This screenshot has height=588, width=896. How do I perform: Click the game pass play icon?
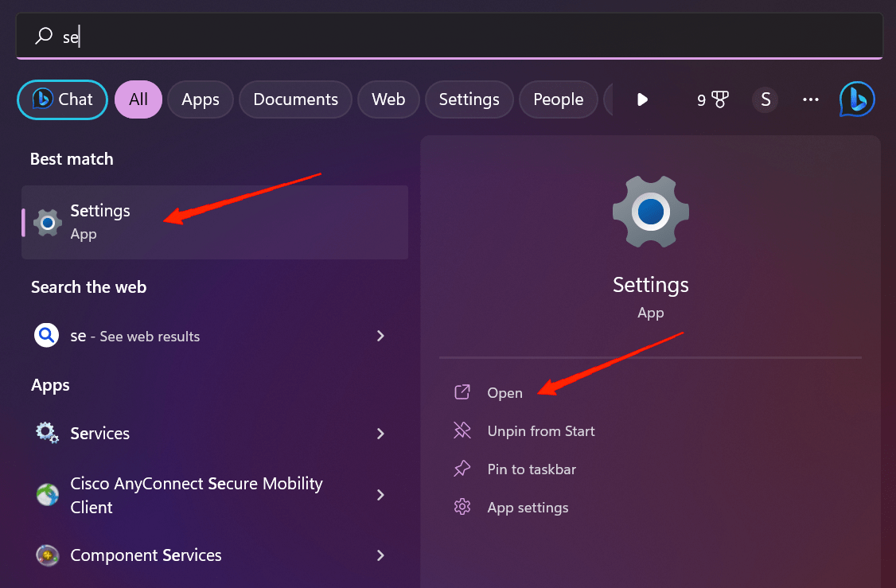(641, 99)
